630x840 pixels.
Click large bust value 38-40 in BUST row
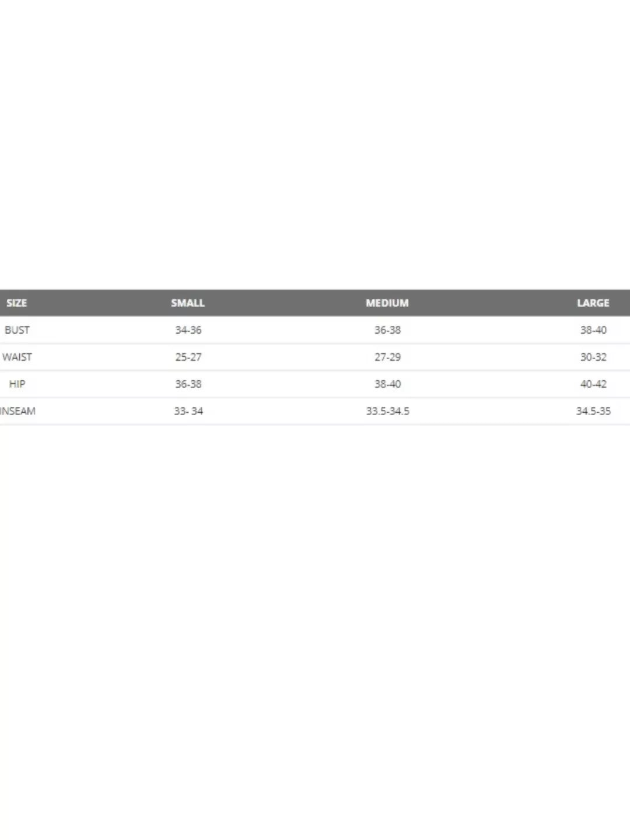pos(593,330)
